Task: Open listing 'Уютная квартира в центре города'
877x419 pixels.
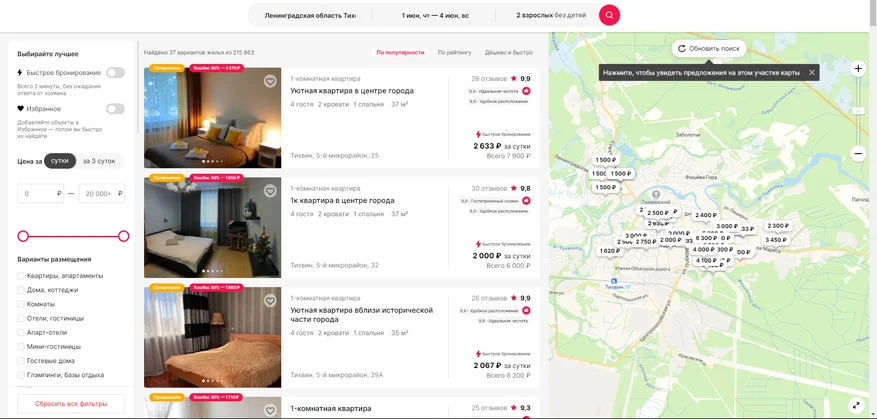Action: pyautogui.click(x=352, y=91)
